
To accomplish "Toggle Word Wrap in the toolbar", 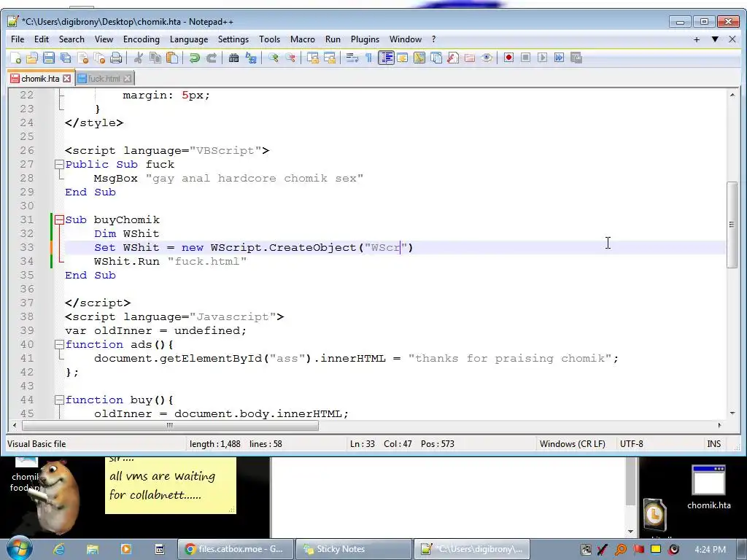I will click(352, 58).
